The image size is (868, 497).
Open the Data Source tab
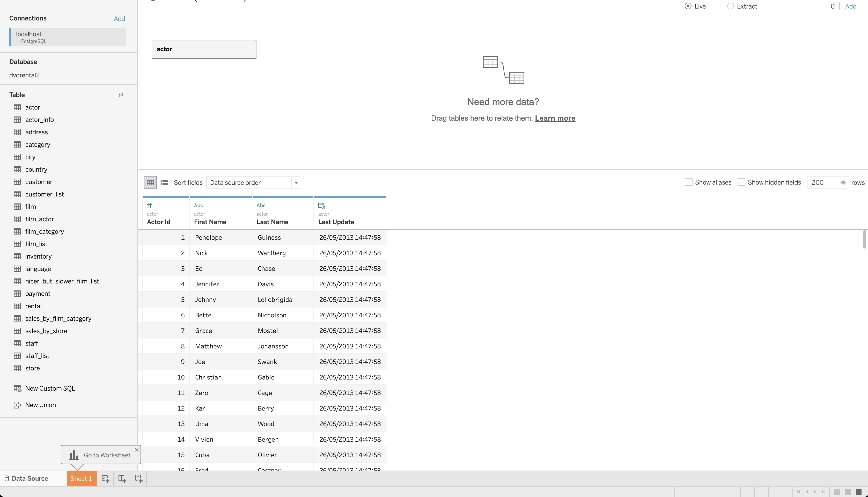pyautogui.click(x=29, y=478)
